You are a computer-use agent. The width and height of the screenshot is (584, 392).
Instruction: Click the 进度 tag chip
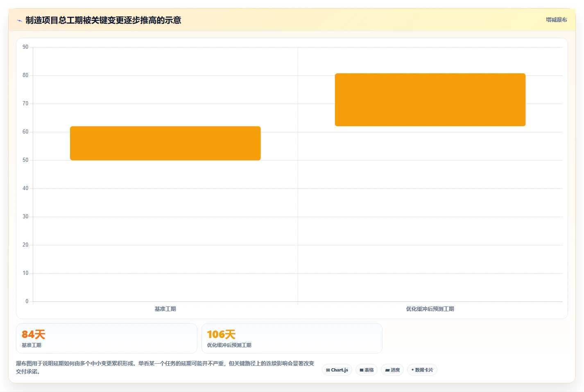pyautogui.click(x=392, y=370)
